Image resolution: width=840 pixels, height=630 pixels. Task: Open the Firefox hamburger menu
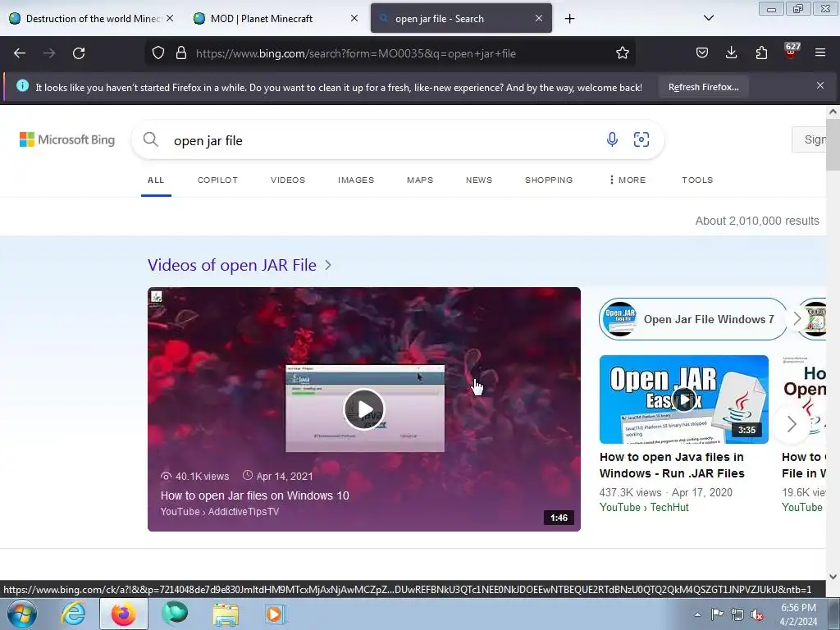[820, 53]
